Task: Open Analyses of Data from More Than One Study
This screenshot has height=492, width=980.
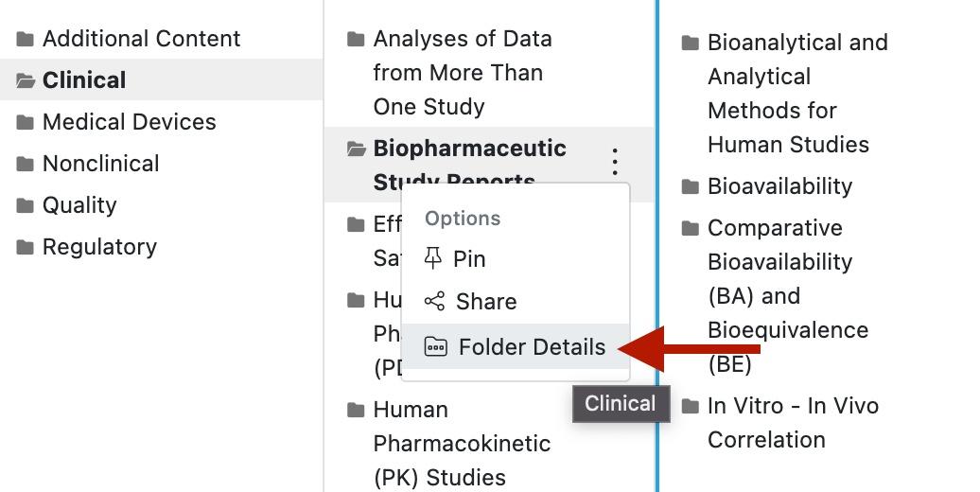Action: click(x=462, y=73)
